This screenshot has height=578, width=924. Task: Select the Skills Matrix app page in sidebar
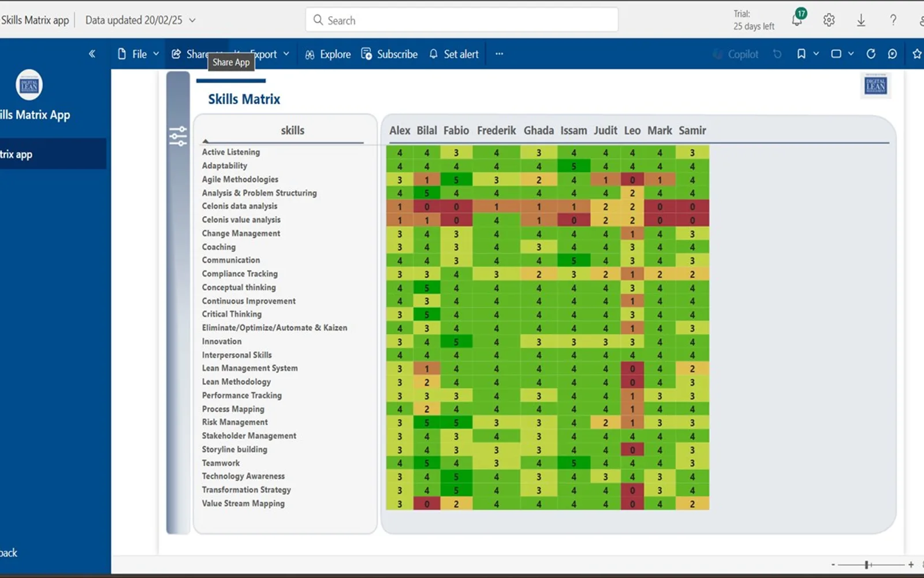click(53, 154)
